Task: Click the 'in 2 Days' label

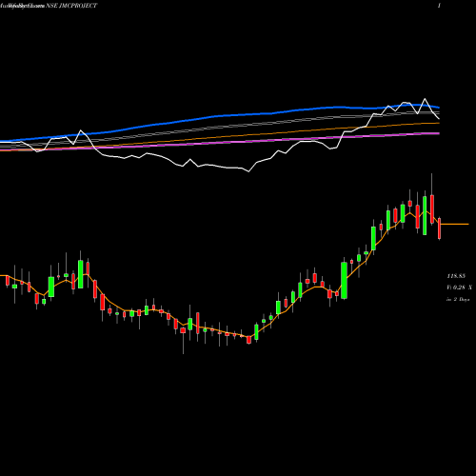Action: click(x=458, y=299)
